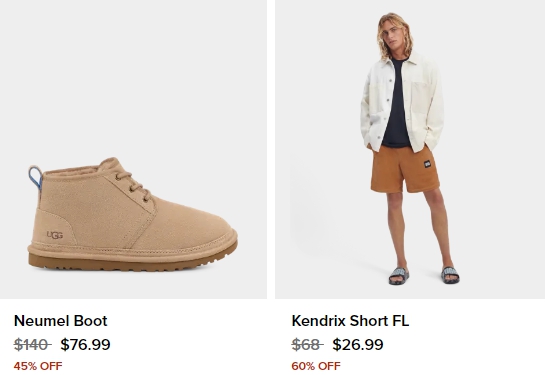Open the Kendrix Short FL model photo

click(x=410, y=149)
